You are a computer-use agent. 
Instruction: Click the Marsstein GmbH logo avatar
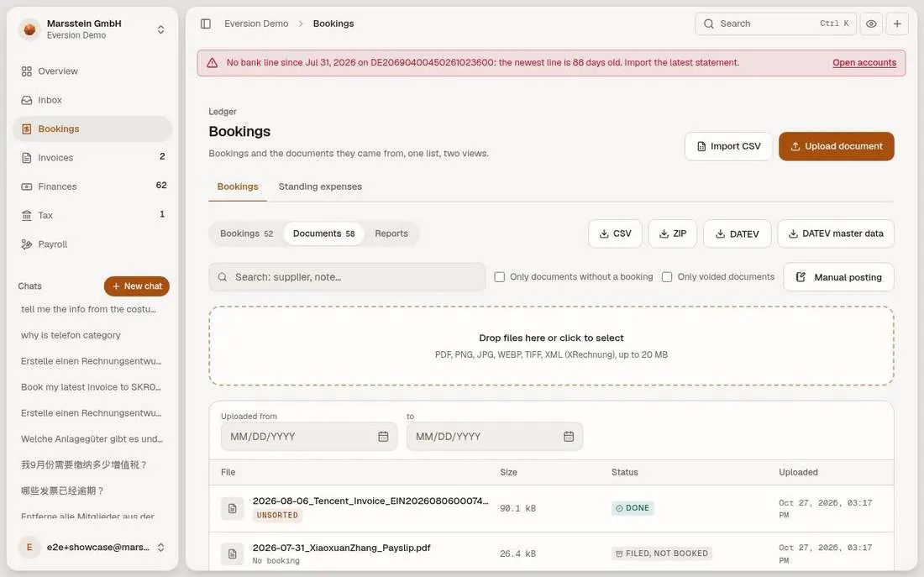(x=29, y=29)
